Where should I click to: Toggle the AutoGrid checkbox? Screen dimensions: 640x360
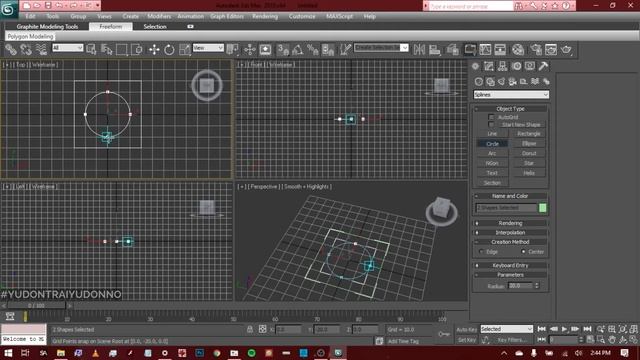pyautogui.click(x=491, y=117)
